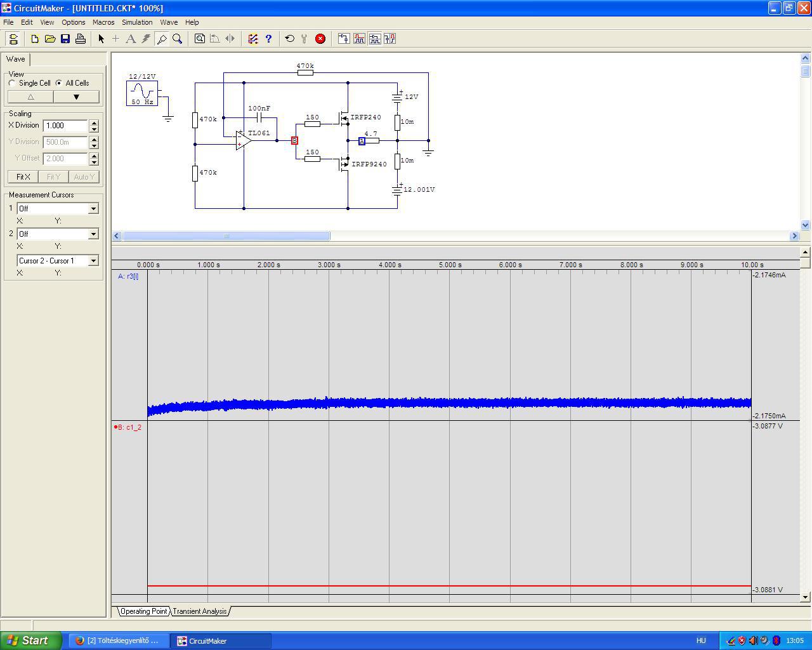Click the X Division value field
The width and height of the screenshot is (812, 650).
pos(65,126)
